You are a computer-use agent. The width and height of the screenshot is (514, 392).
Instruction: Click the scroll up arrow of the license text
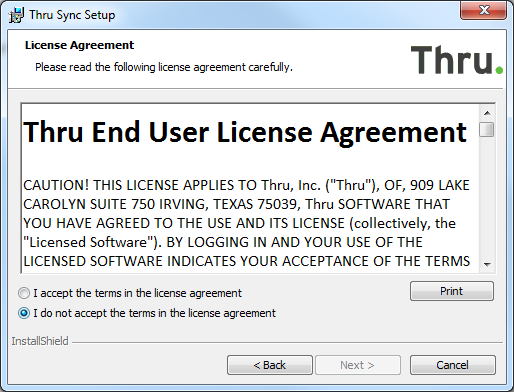tap(487, 113)
